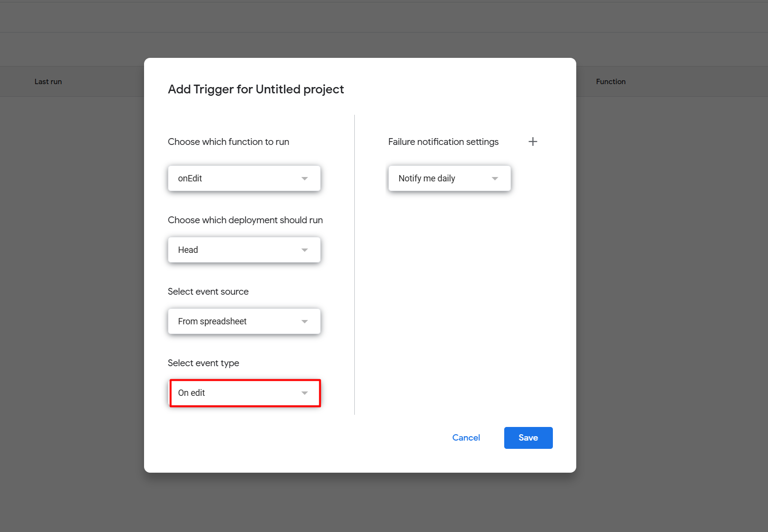Click the arrow on the From spreadsheet selector

pos(305,321)
